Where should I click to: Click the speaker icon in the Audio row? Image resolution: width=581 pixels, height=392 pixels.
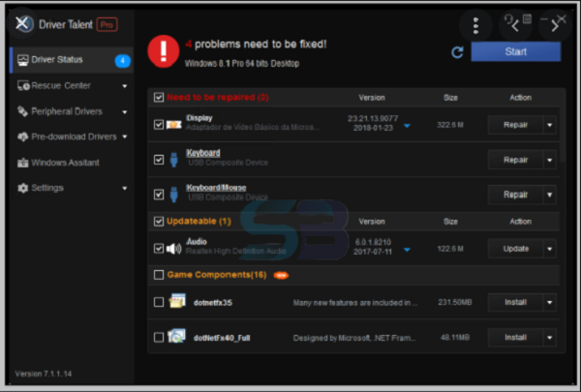click(x=173, y=249)
